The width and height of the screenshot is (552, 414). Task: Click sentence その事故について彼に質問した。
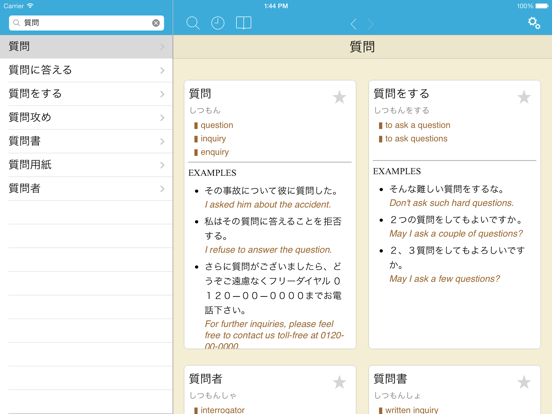coord(271,191)
